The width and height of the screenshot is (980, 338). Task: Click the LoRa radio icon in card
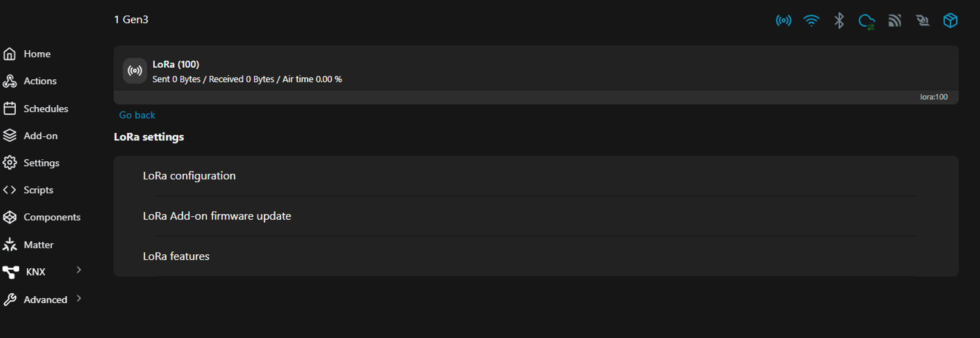point(135,71)
